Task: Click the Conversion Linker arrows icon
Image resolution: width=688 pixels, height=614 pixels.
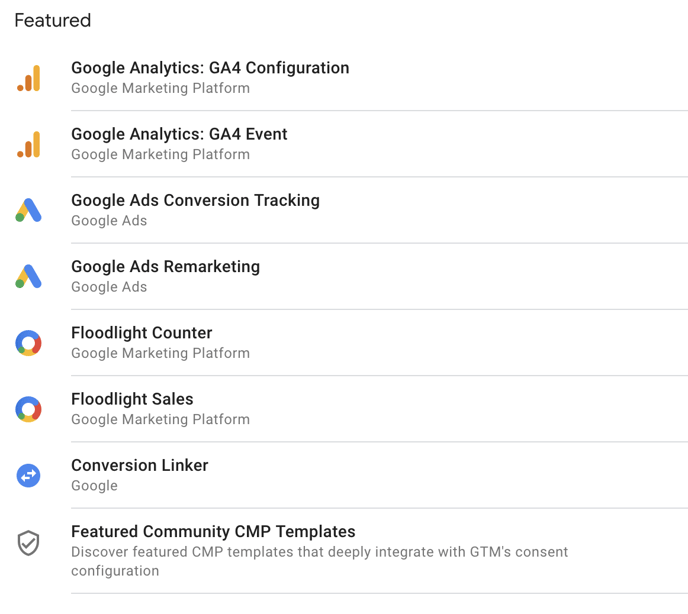Action: tap(29, 475)
